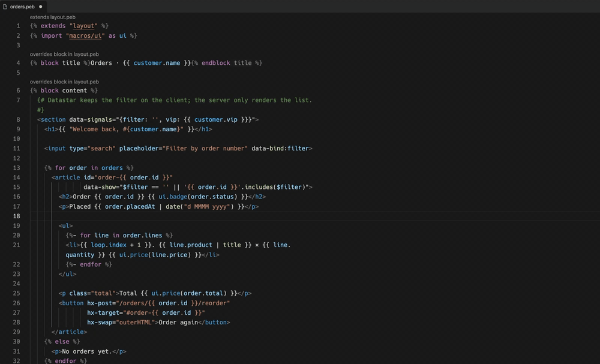Click the "Welcome back" string in h1
Image resolution: width=600 pixels, height=364 pixels.
126,130
